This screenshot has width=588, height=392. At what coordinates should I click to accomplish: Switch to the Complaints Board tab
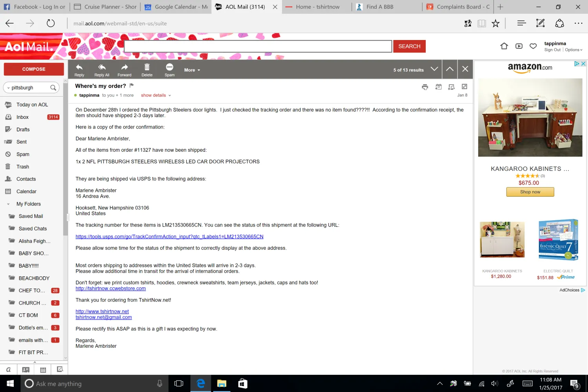click(x=458, y=7)
